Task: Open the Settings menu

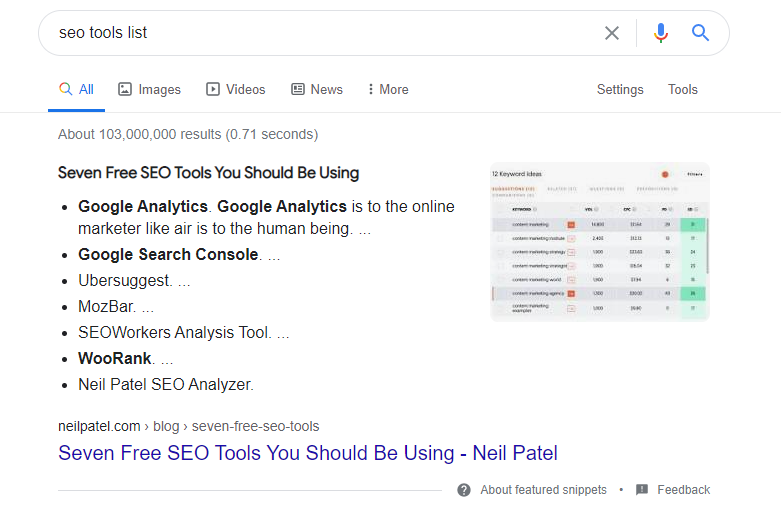Action: pyautogui.click(x=620, y=89)
